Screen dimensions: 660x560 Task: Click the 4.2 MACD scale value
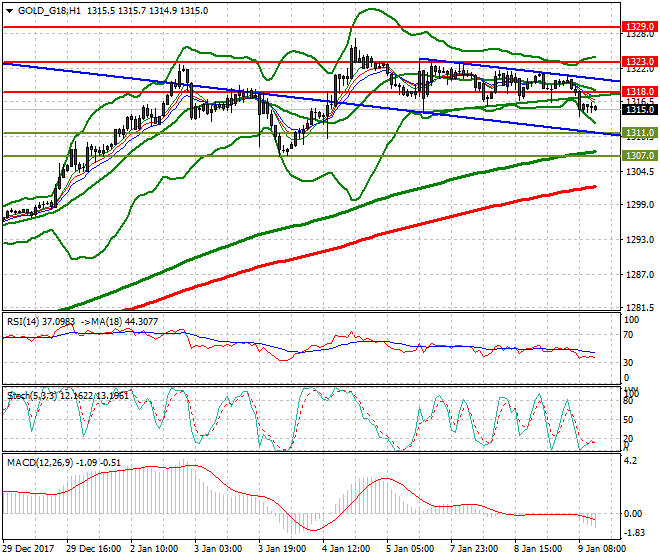point(631,461)
